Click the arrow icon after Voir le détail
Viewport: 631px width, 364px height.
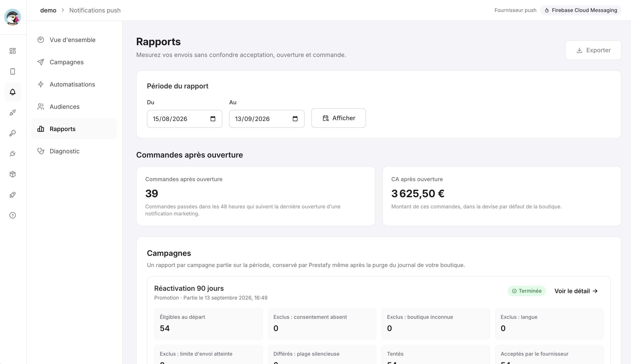(595, 291)
